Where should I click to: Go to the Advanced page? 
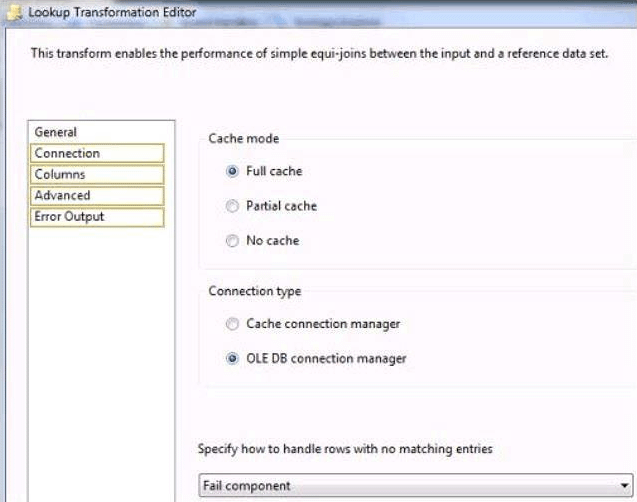(62, 195)
